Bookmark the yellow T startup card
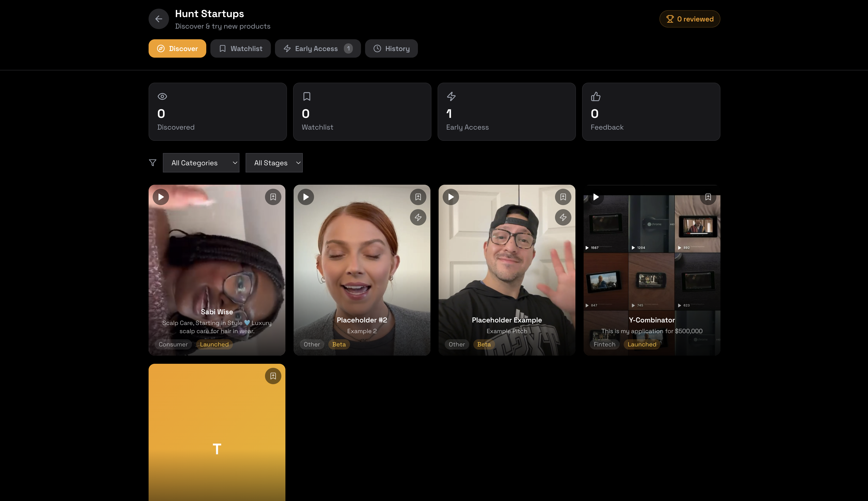The image size is (868, 501). (x=273, y=376)
